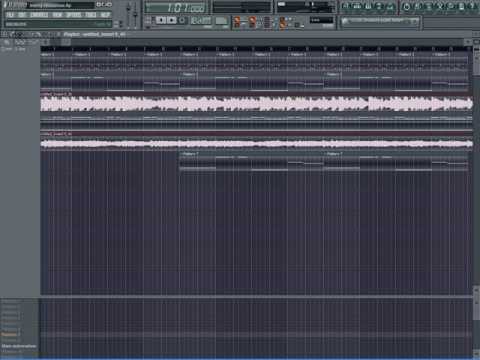Open the Playlist window menu icon

tap(4, 34)
